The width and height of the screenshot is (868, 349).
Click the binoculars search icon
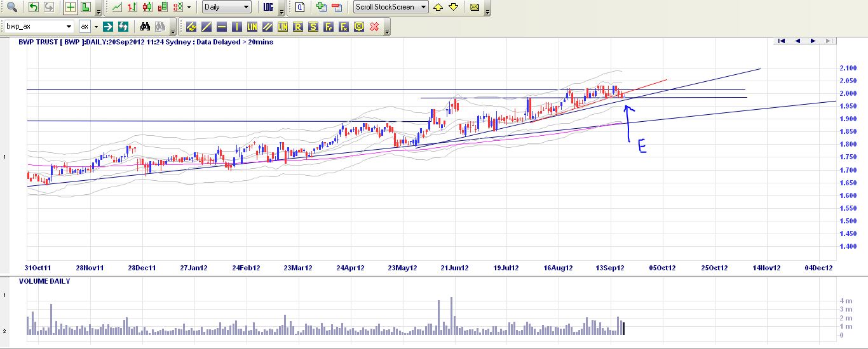coord(145,27)
